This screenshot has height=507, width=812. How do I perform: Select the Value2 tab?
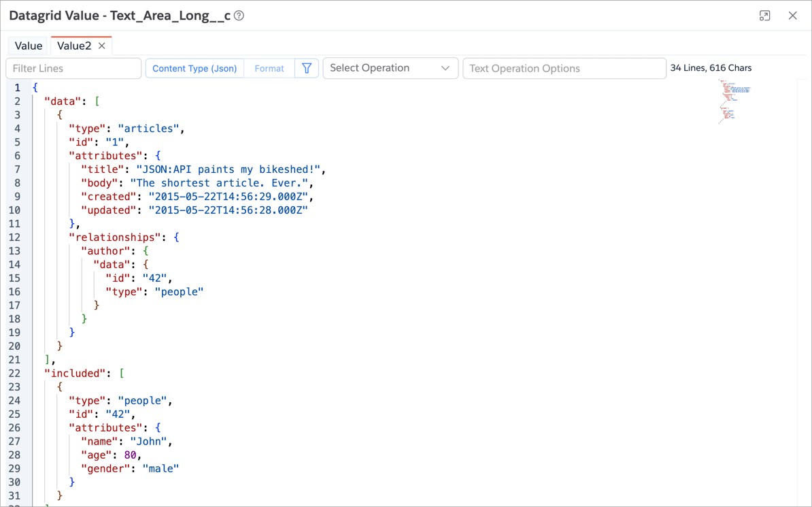73,46
